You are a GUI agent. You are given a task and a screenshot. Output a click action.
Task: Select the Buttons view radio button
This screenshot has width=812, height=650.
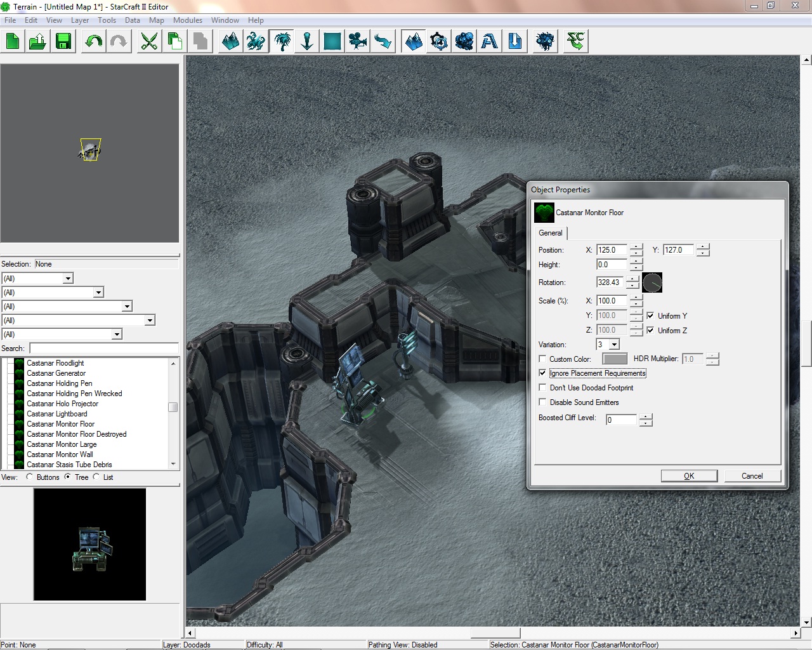point(30,477)
